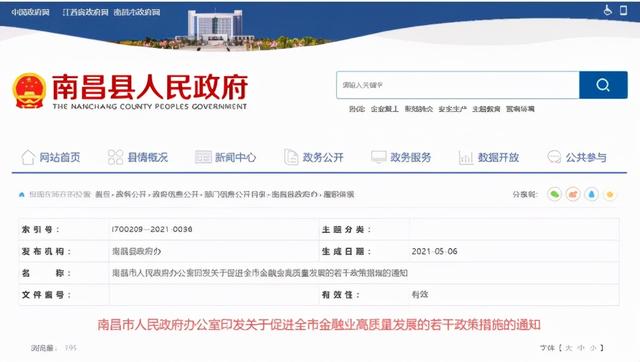The image size is (640, 362).
Task: Click the breadcrumb home icon
Action: (22, 195)
